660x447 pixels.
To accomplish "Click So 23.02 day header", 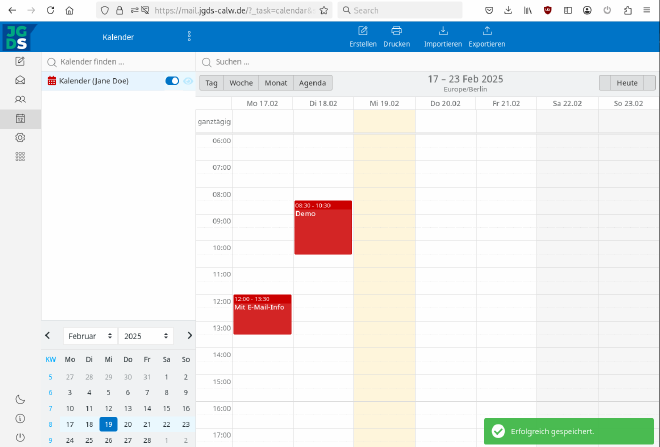I will point(628,103).
